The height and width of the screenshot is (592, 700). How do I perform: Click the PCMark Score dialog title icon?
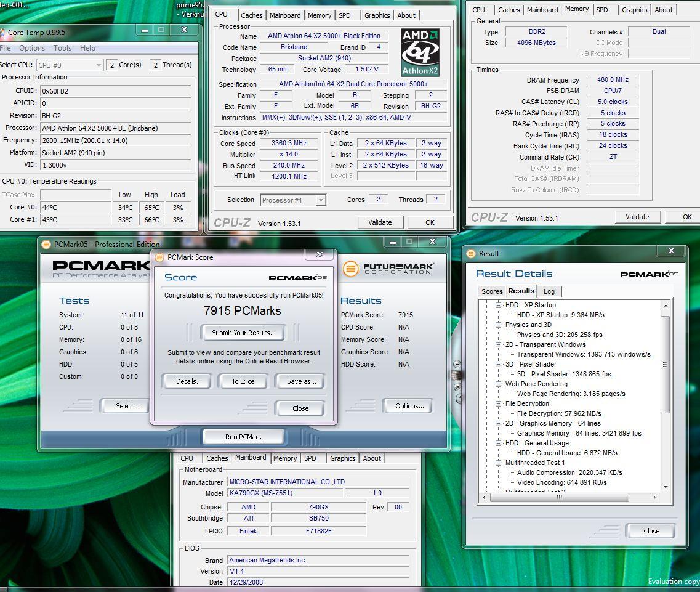[x=159, y=257]
